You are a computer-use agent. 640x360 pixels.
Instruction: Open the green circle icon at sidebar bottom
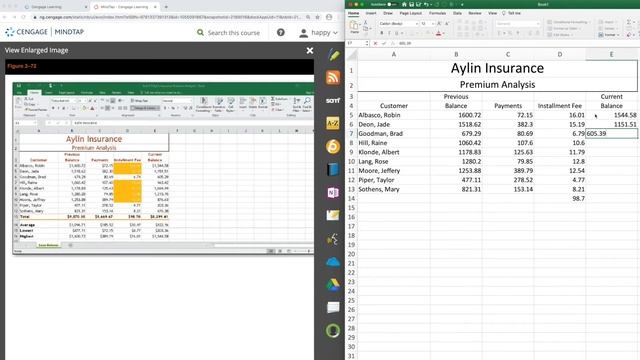pos(333,330)
